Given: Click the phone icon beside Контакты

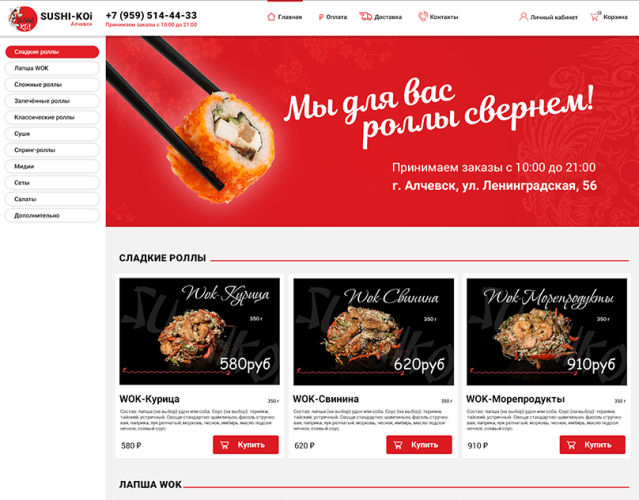Looking at the screenshot, I should click(x=423, y=16).
